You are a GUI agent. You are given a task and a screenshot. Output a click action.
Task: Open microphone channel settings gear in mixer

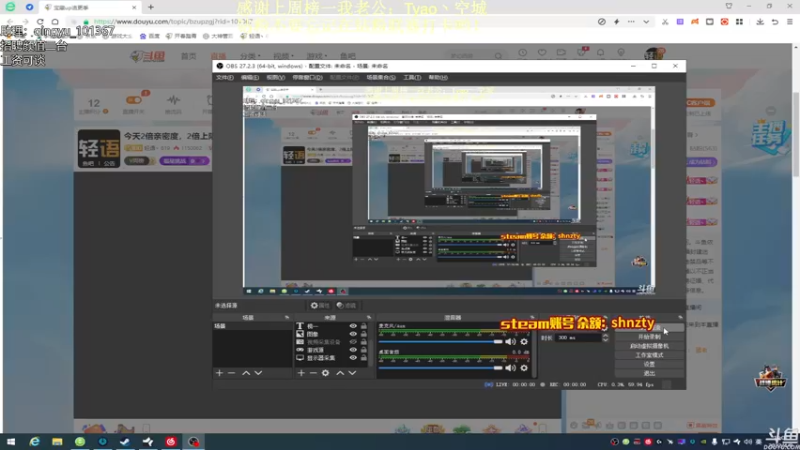click(x=524, y=342)
